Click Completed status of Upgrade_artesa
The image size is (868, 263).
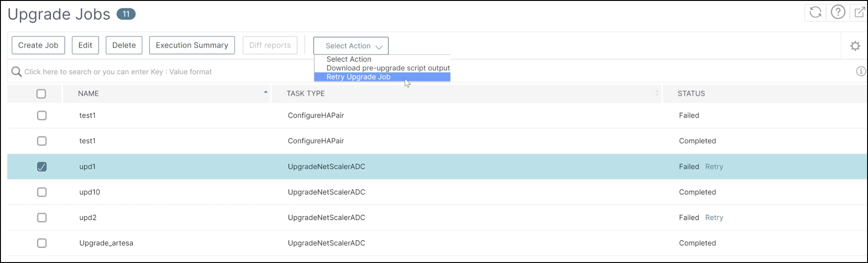point(697,243)
